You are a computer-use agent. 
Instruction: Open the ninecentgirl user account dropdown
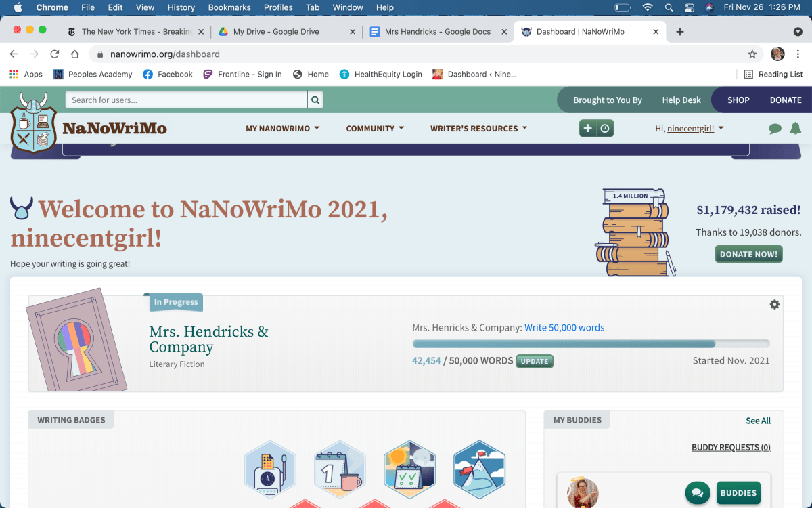[690, 129]
